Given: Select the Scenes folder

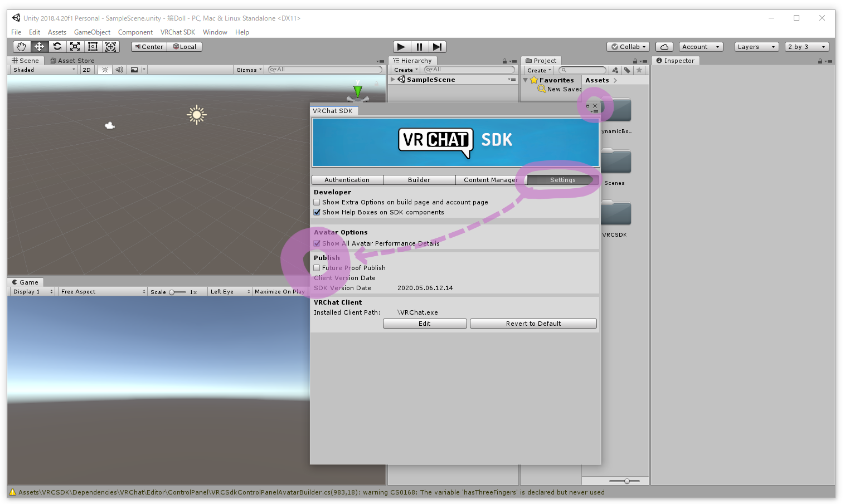Looking at the screenshot, I should pos(616,167).
